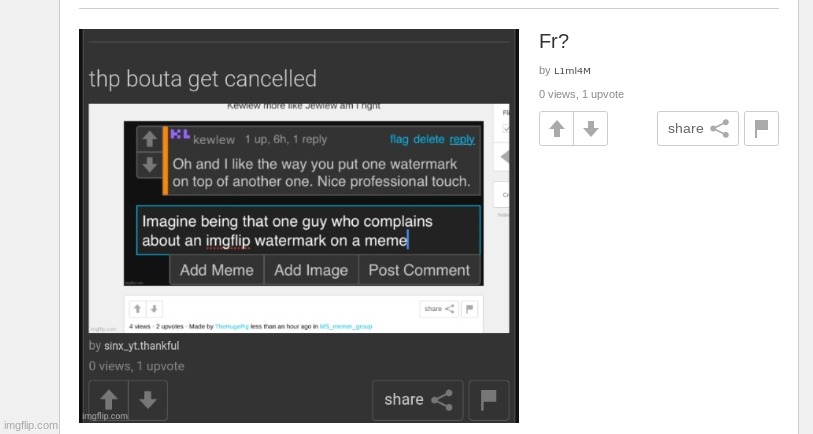Click the comment downvote arrow beside kewlew
The width and height of the screenshot is (813, 434).
click(x=149, y=165)
